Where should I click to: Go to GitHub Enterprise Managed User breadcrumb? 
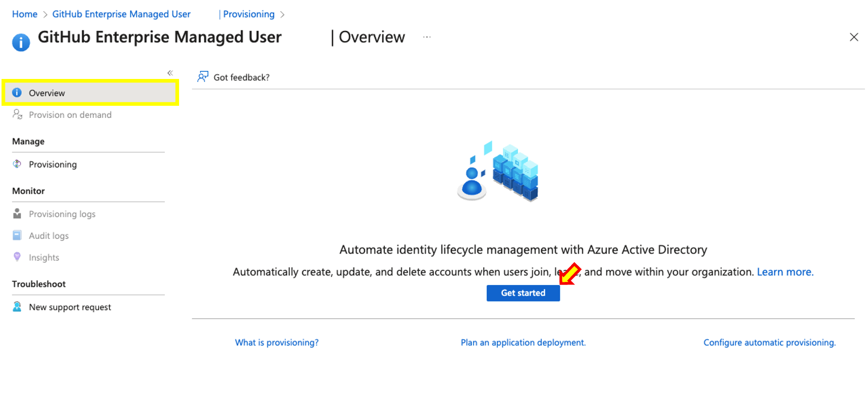[121, 14]
